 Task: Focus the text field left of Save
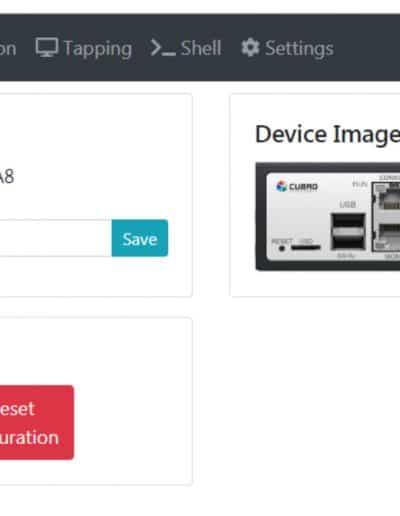click(x=56, y=238)
